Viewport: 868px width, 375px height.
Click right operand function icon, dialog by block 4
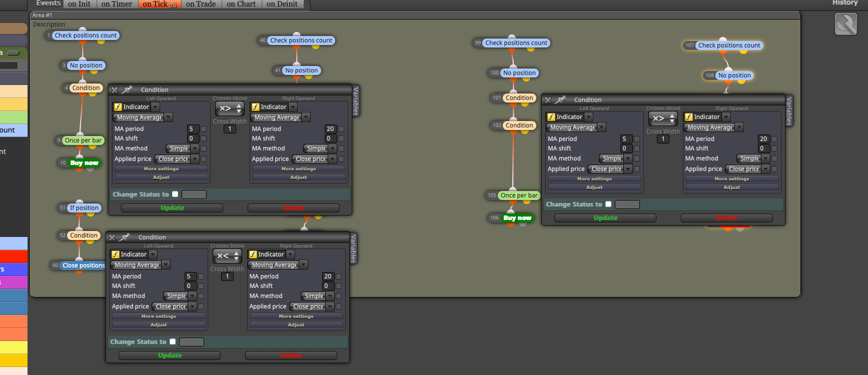tap(256, 107)
